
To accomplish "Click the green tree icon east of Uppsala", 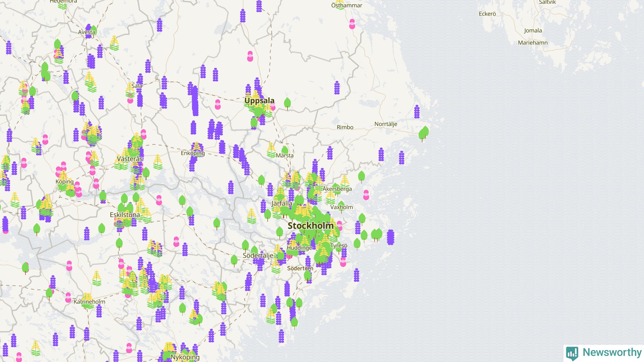I will point(287,104).
